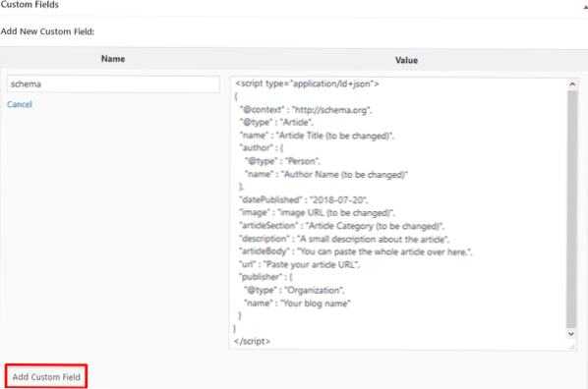Click the Name column header

[113, 59]
